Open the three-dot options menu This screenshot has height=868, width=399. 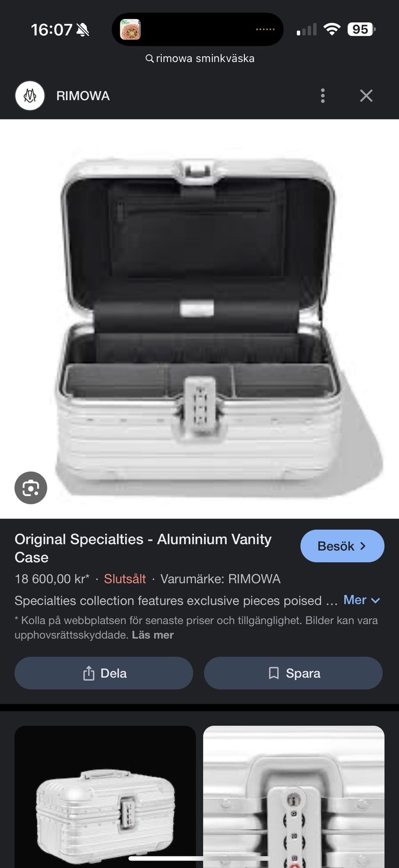click(323, 96)
